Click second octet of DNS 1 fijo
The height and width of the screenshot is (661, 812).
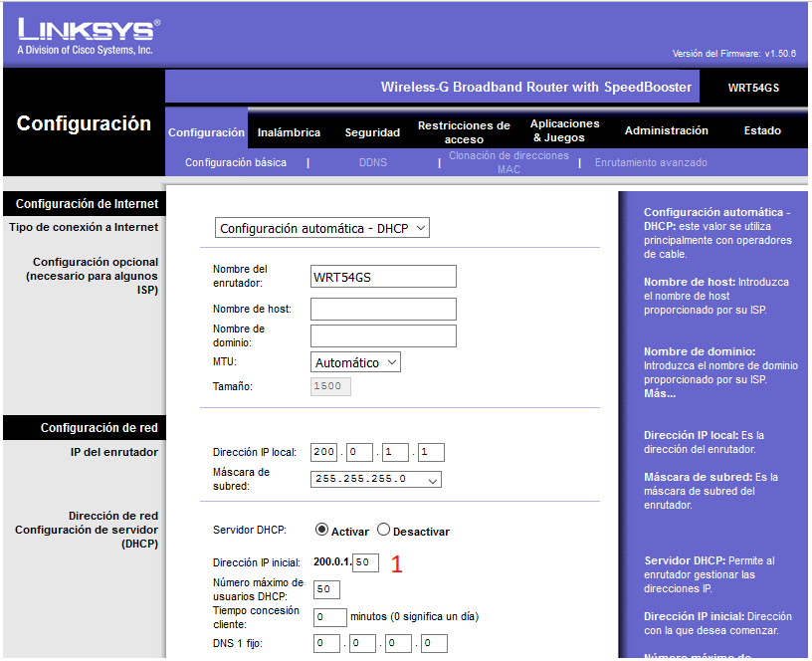[362, 643]
